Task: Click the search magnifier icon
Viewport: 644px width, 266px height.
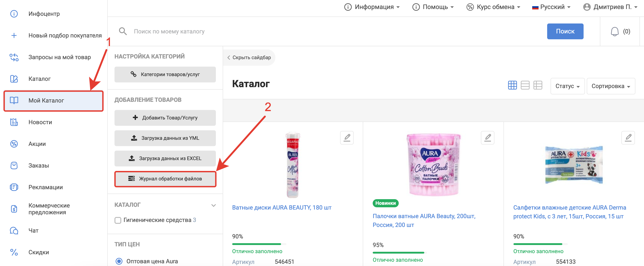Action: coord(123,31)
